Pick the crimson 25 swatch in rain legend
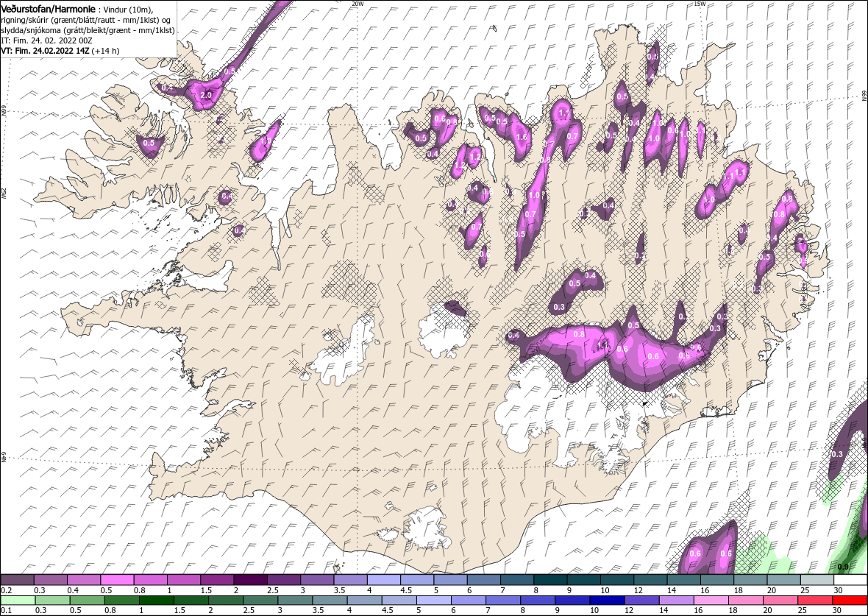The image size is (868, 616). [x=816, y=601]
